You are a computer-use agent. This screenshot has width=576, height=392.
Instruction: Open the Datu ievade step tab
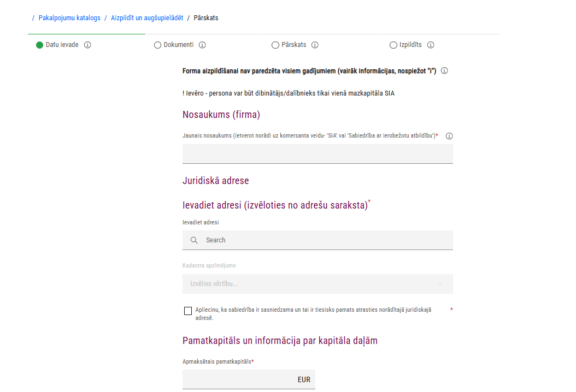tap(62, 45)
